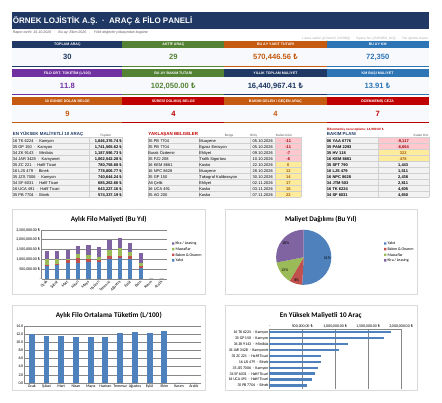The image size is (442, 403).
Task: Select the shortest bottom bar in top-10 vehicles chart
Action: 288,386
